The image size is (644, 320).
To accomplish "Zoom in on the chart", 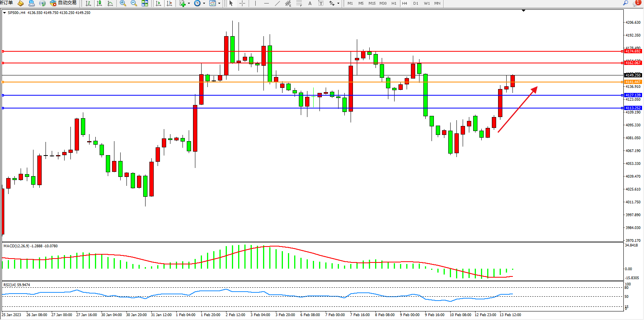I will point(123,3).
